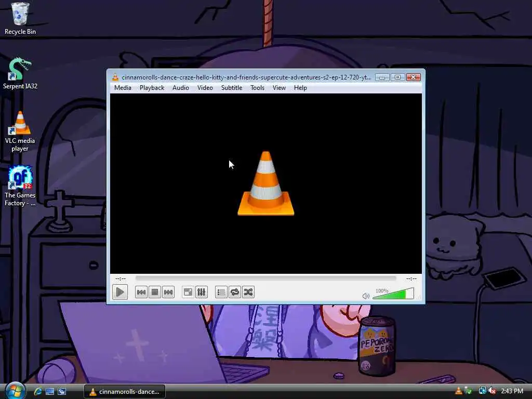Toggle random shuffle button
Viewport: 532px width, 399px height.
click(x=248, y=292)
